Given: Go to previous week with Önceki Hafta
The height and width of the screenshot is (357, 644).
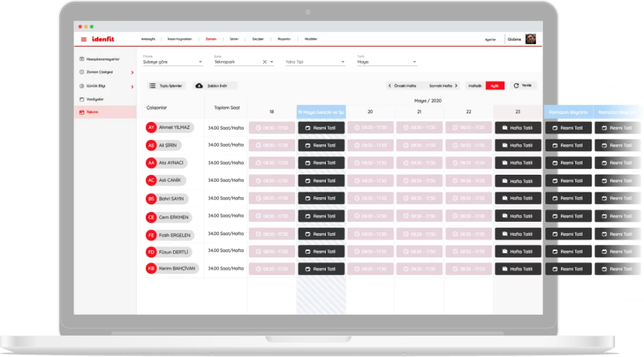Looking at the screenshot, I should [402, 85].
